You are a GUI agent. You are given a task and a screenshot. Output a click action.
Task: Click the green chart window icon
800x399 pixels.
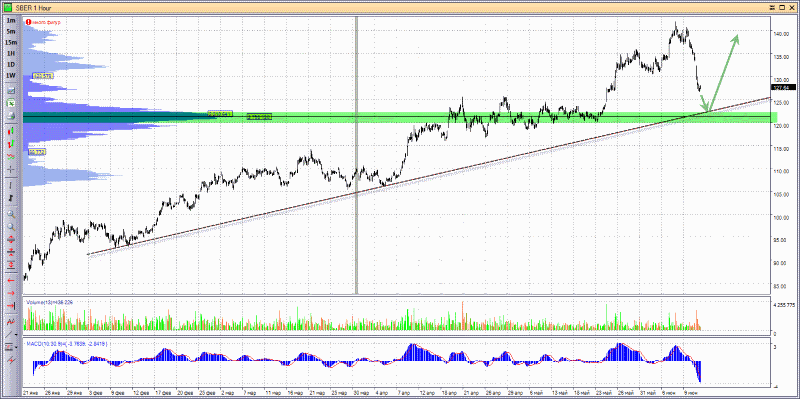click(x=7, y=8)
